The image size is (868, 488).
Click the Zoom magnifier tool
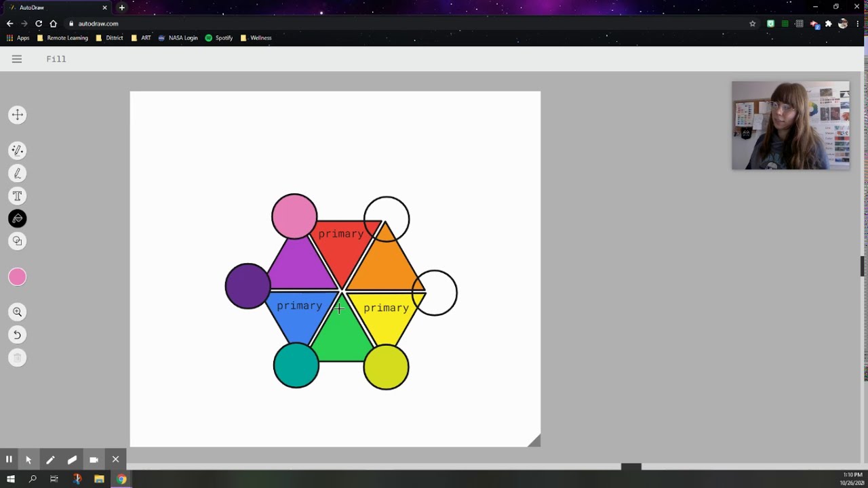(x=18, y=312)
